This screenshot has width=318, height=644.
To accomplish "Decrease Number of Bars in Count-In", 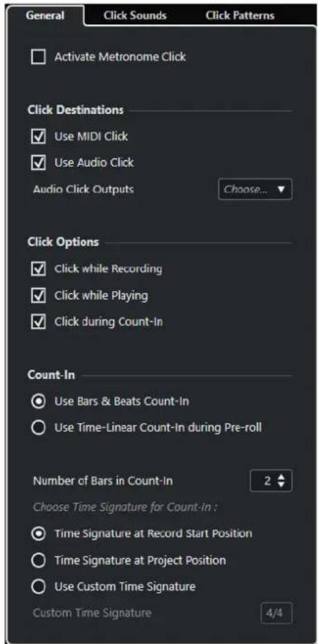I will coord(281,485).
